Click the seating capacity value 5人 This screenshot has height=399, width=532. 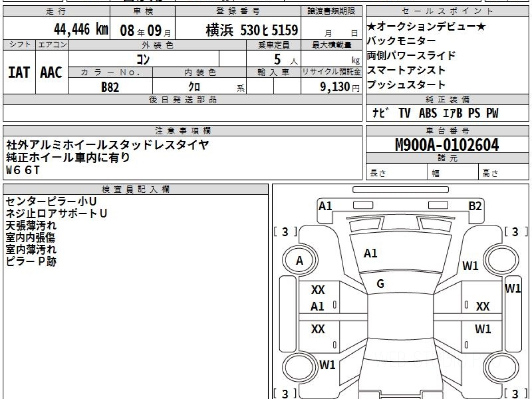pos(286,59)
